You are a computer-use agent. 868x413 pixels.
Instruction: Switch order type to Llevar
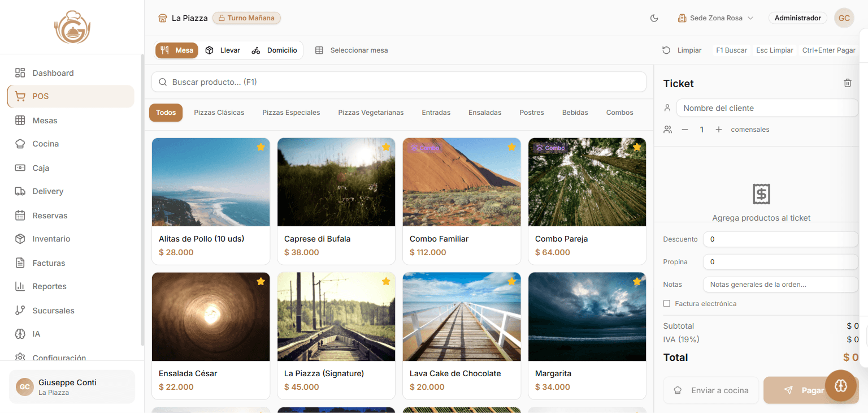pyautogui.click(x=223, y=50)
